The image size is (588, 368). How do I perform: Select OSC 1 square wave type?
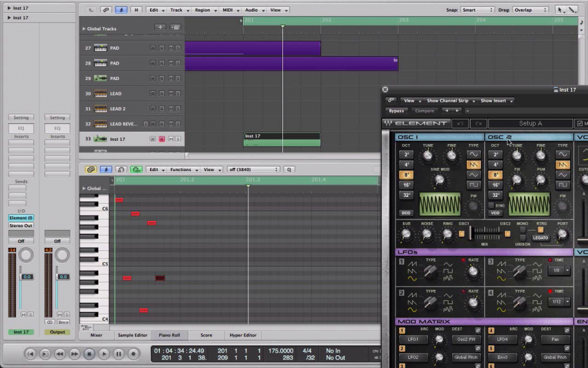(474, 185)
